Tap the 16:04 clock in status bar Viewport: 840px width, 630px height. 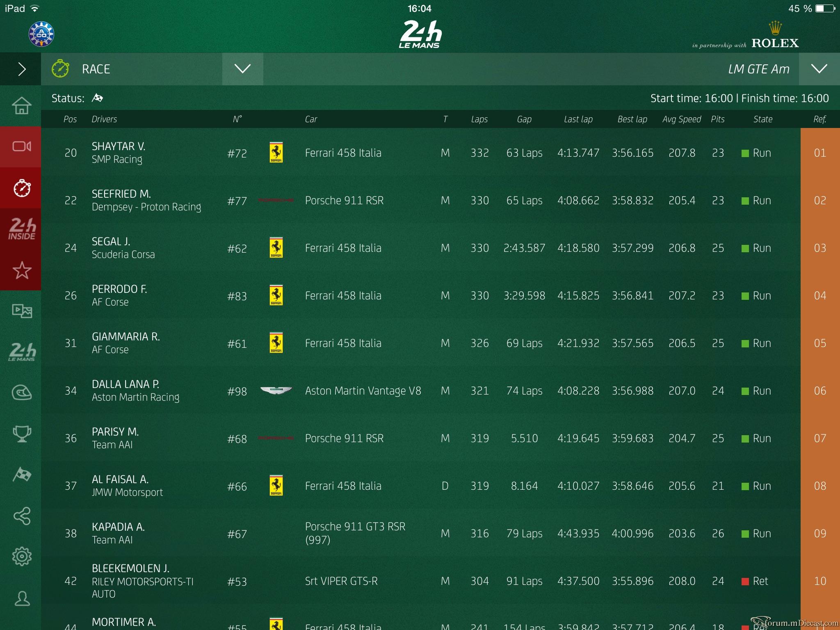click(420, 8)
